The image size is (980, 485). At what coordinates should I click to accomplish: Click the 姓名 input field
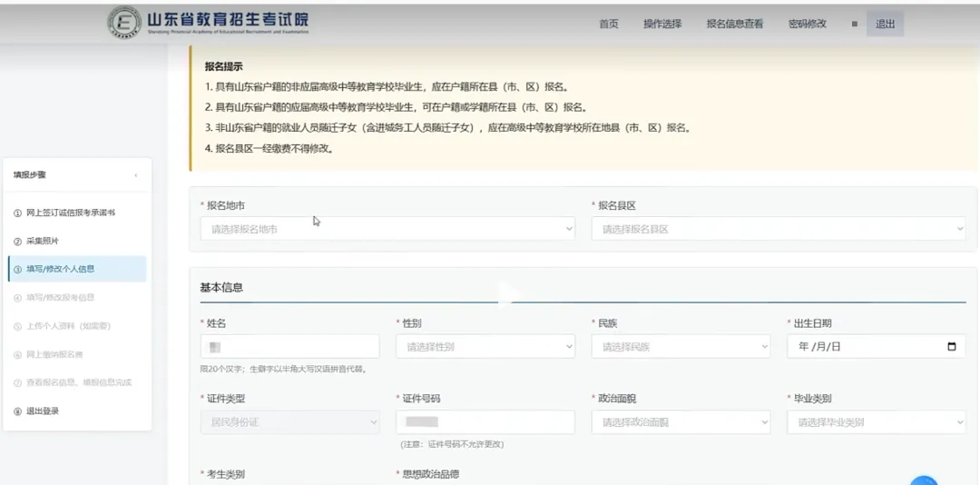[290, 347]
